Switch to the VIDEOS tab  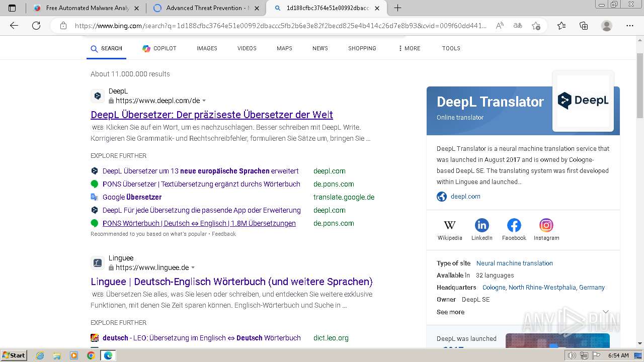pyautogui.click(x=247, y=48)
